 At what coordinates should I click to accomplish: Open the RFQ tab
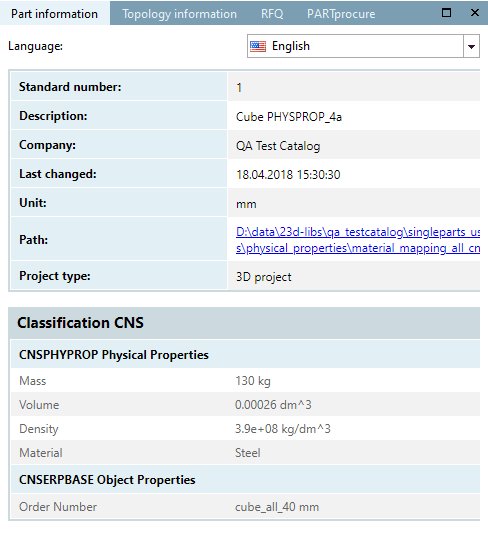tap(272, 14)
